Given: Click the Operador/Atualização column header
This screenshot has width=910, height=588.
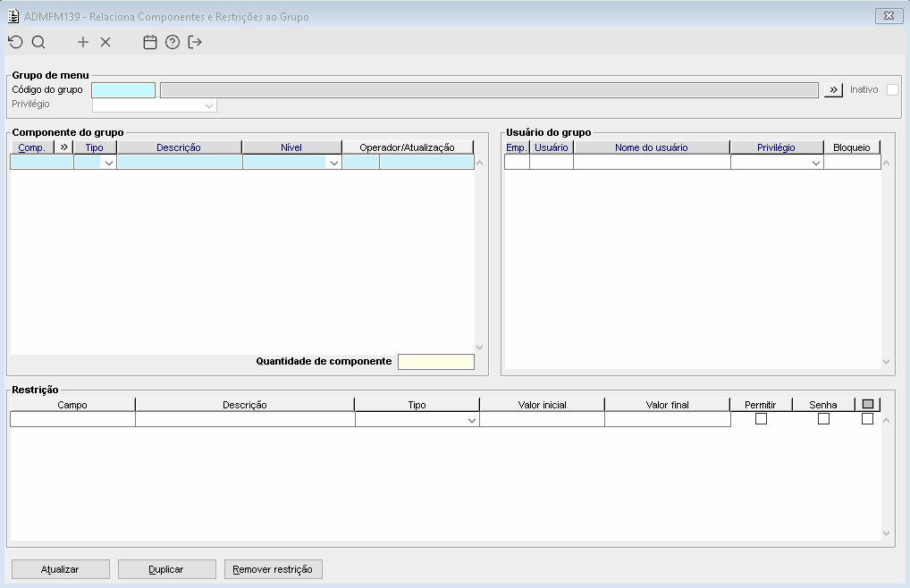Looking at the screenshot, I should (x=408, y=147).
